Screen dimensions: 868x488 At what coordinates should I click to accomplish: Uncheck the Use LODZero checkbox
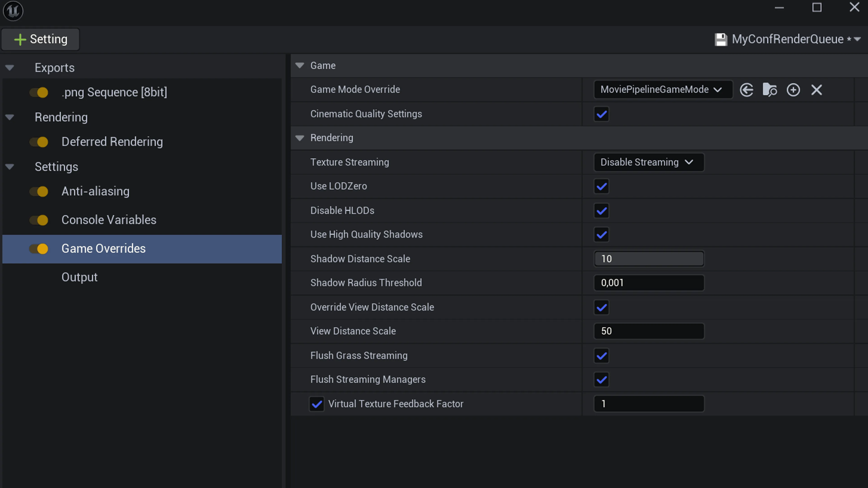click(x=601, y=186)
